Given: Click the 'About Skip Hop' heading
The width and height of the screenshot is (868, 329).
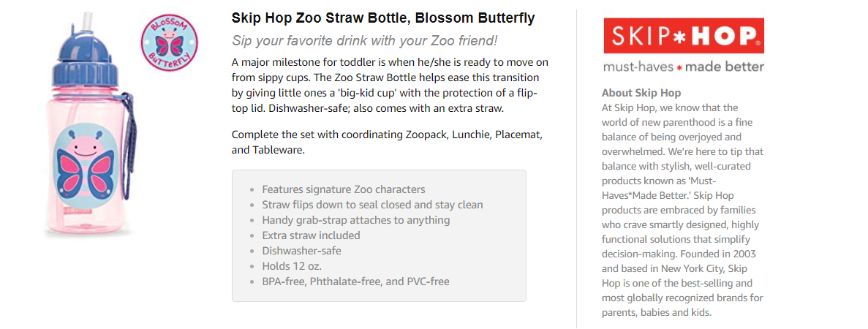Looking at the screenshot, I should 641,93.
